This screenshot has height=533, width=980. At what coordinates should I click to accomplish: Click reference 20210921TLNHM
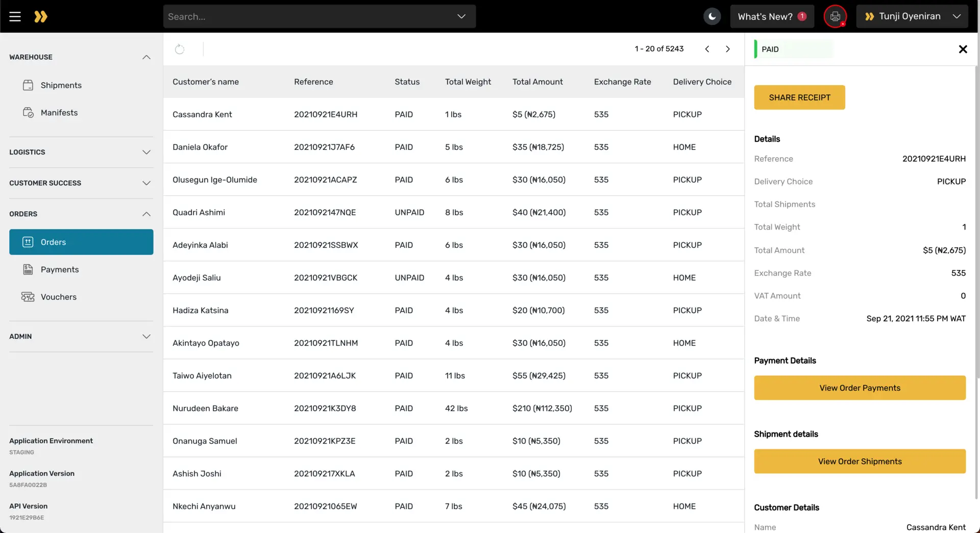click(x=326, y=343)
